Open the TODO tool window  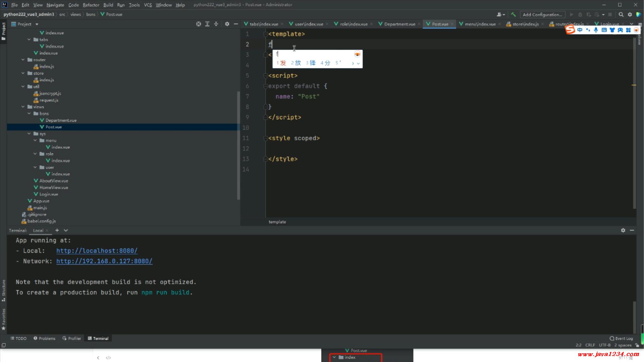click(18, 338)
